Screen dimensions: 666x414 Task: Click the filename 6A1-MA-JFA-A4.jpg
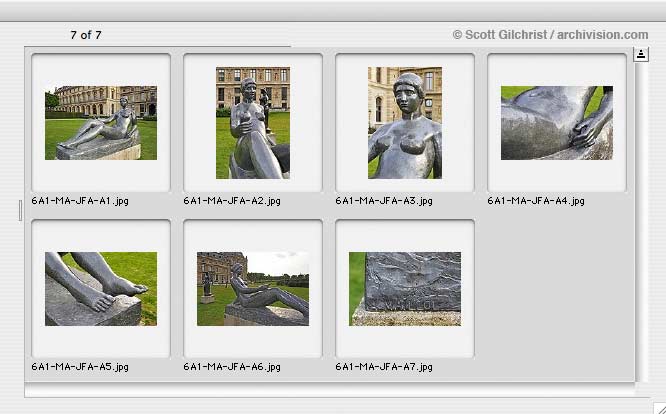click(536, 200)
